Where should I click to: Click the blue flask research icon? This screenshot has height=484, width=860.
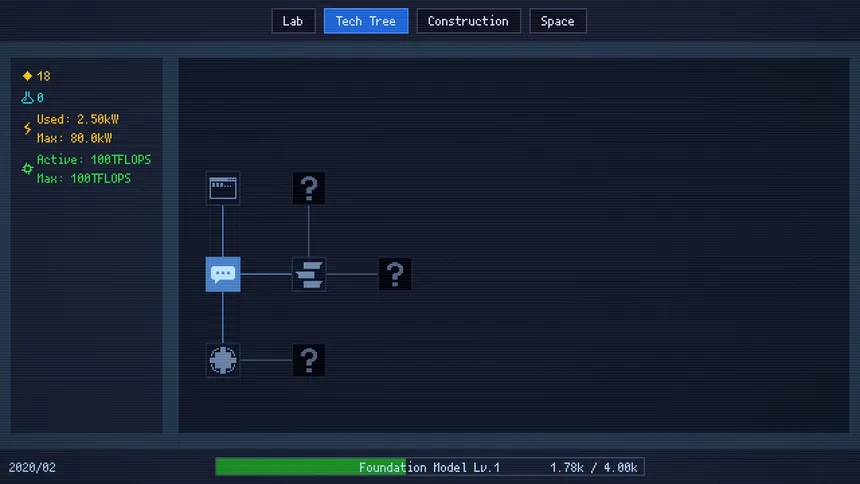click(x=28, y=98)
